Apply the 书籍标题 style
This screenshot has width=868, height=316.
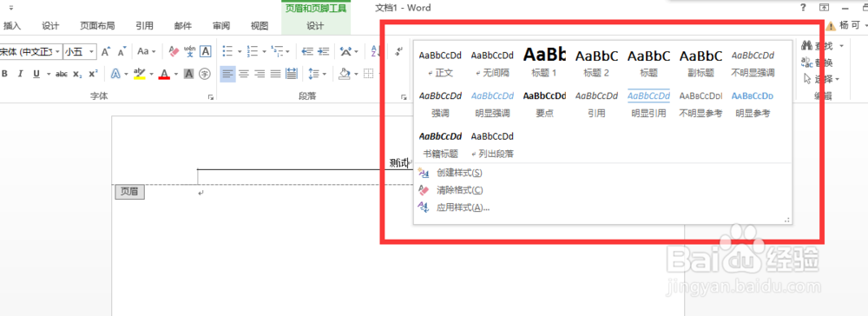(x=440, y=144)
